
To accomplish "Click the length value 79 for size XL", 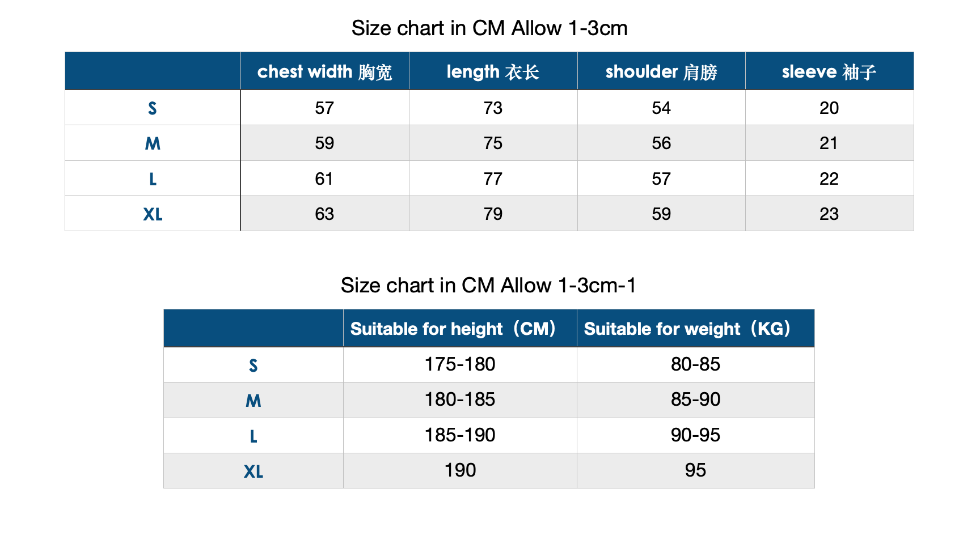I will pos(493,214).
